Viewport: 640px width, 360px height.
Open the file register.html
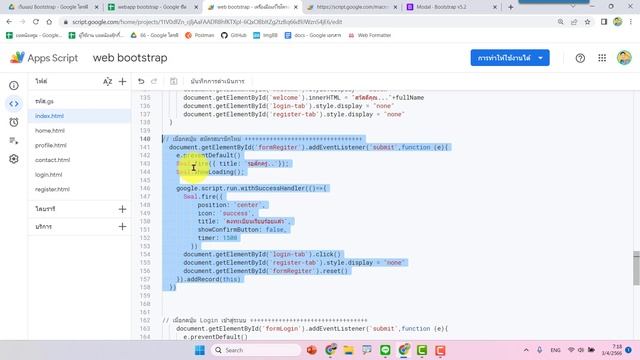pos(79,189)
